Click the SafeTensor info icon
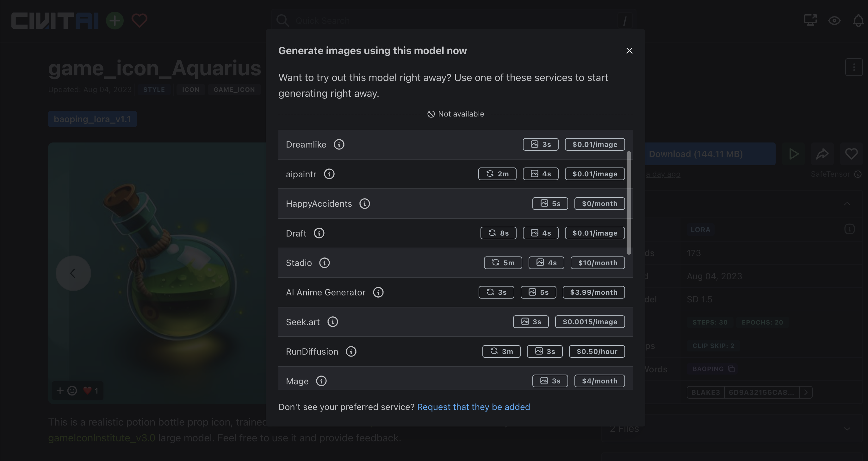 [x=858, y=174]
